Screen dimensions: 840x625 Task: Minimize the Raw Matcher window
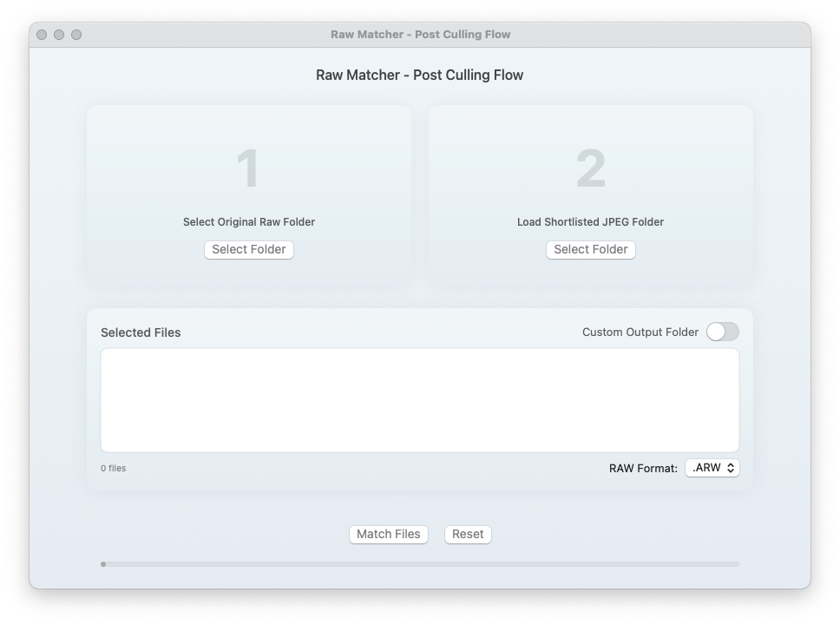click(x=59, y=35)
